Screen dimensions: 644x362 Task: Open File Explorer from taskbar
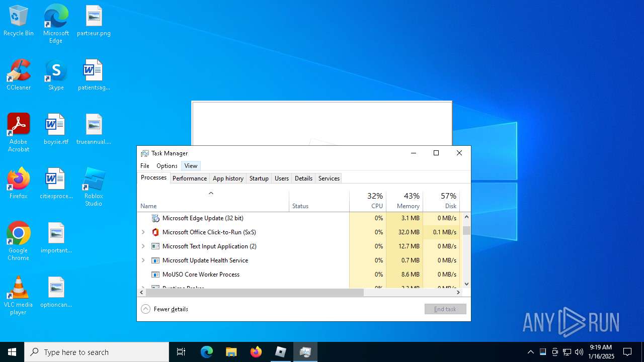[231, 352]
